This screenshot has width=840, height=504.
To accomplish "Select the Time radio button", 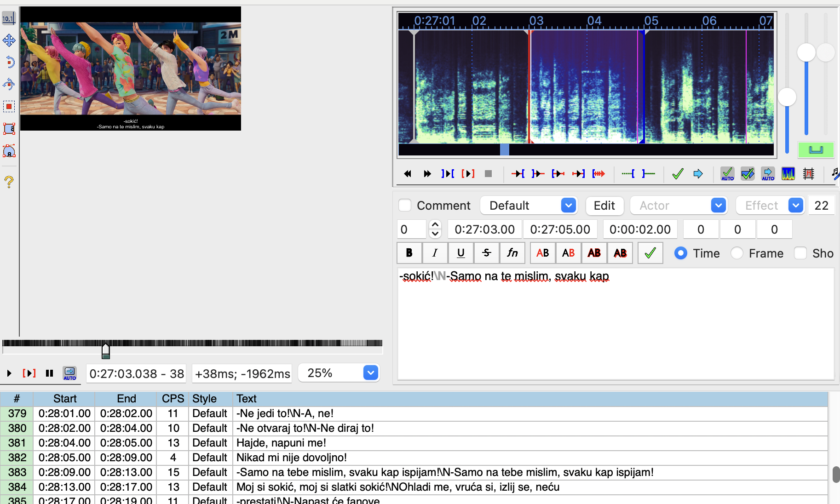I will (x=681, y=253).
